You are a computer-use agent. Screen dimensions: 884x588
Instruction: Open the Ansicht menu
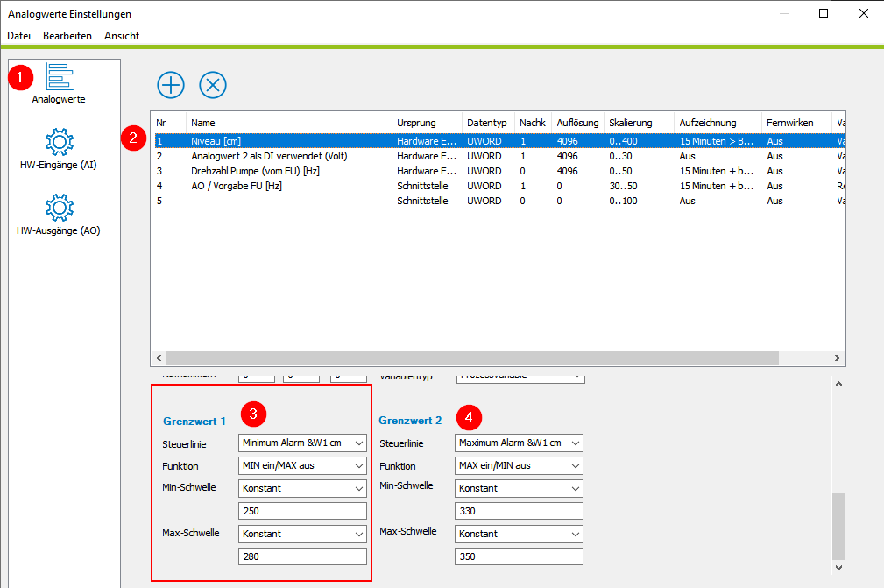[122, 36]
